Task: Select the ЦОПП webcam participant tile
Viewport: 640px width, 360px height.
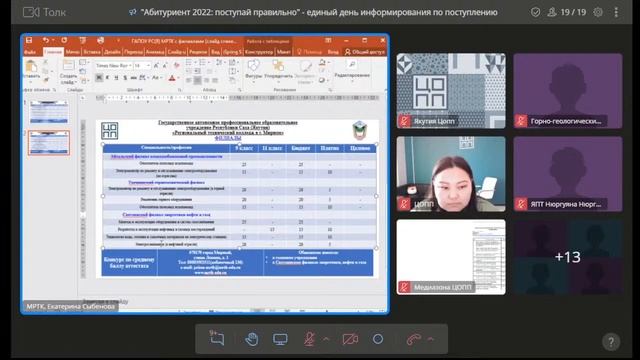Action: [451, 174]
